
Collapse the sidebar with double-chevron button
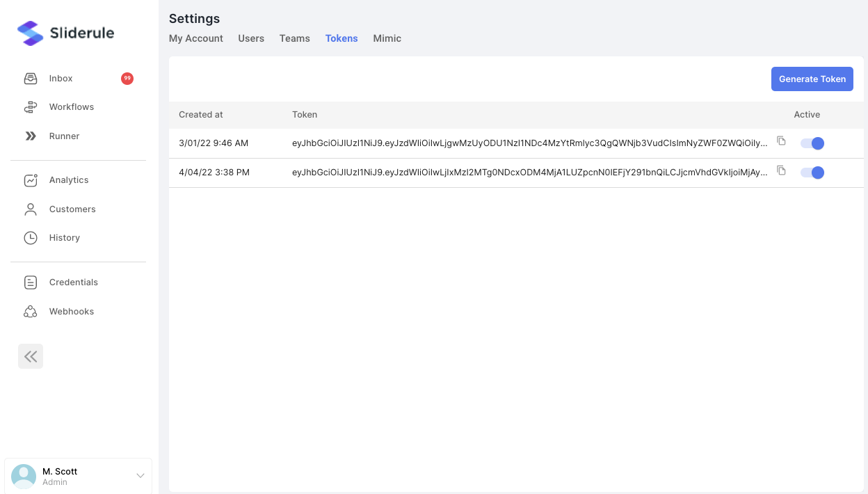point(31,356)
